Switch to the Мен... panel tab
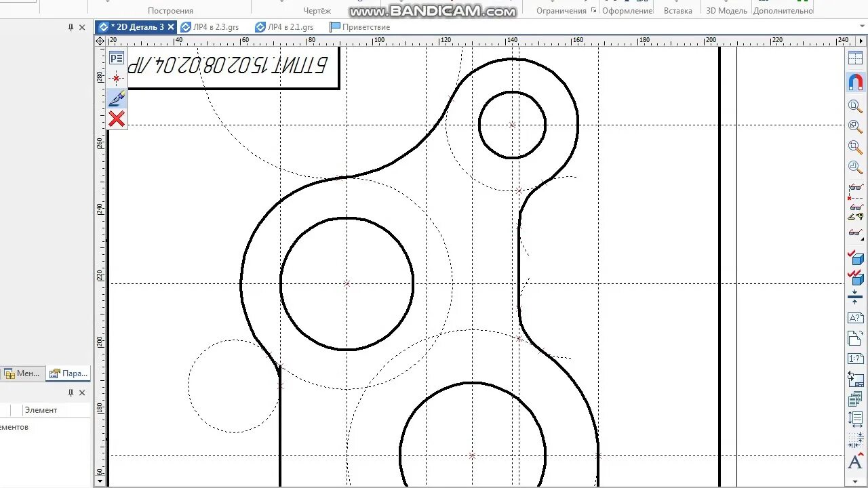The height and width of the screenshot is (488, 868). [22, 373]
